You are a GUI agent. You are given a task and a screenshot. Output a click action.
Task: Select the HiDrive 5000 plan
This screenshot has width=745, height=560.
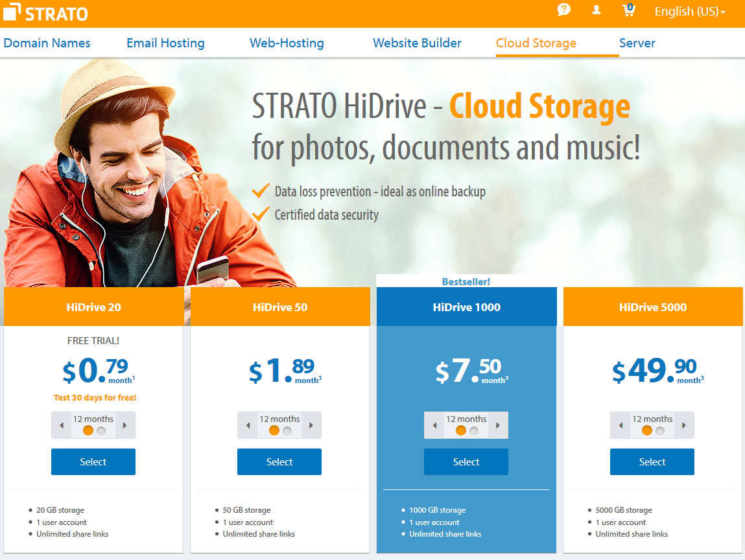pyautogui.click(x=652, y=461)
